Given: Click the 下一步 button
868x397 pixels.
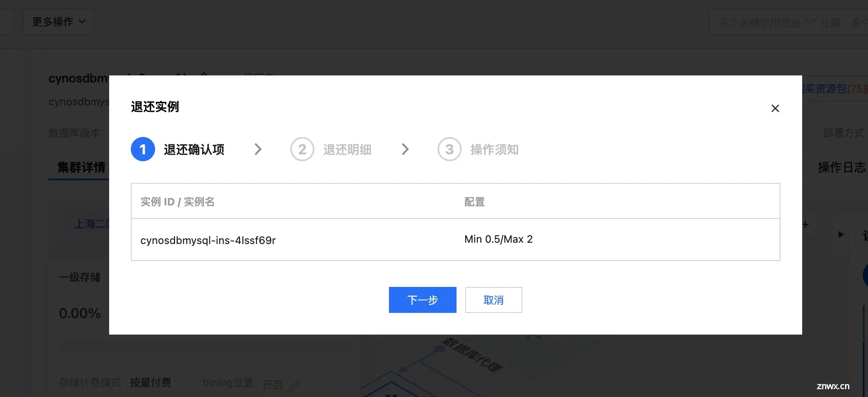Looking at the screenshot, I should tap(422, 300).
